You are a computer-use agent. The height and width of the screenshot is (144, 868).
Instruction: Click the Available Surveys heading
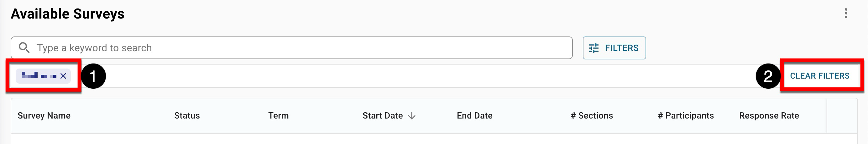point(67,14)
